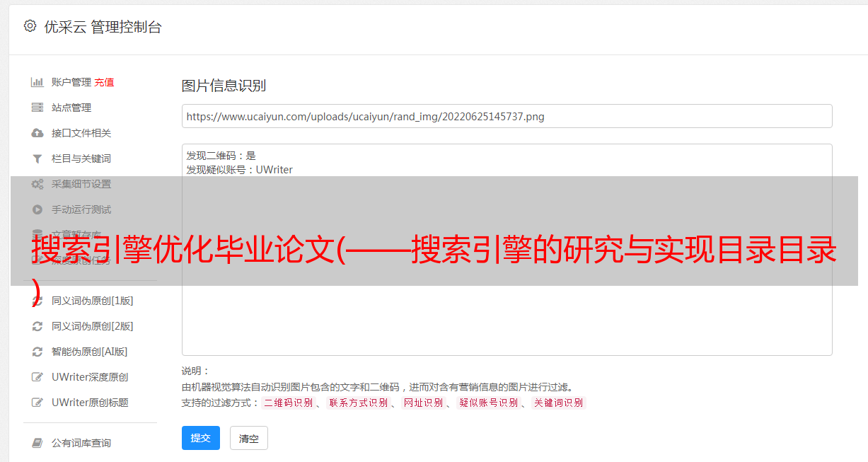Open 同义词伪原创[1版] menu item
The height and width of the screenshot is (462, 868).
tap(92, 301)
